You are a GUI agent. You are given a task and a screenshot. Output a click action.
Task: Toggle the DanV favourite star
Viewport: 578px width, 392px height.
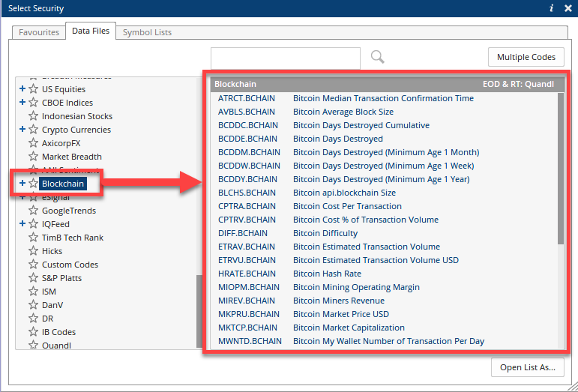coord(33,305)
